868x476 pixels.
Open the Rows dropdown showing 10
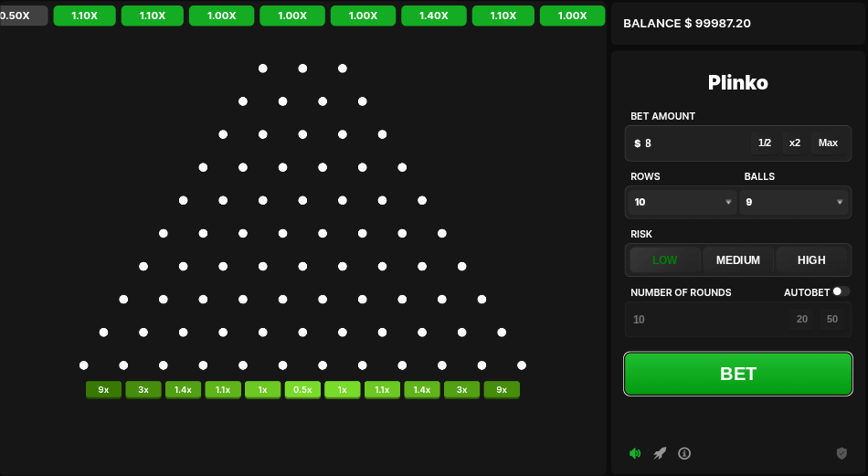coord(682,202)
